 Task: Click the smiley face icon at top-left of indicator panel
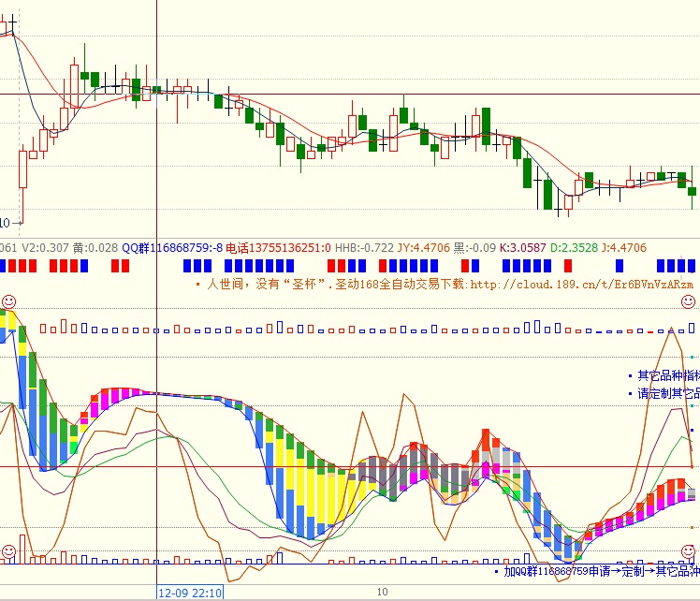pos(8,301)
